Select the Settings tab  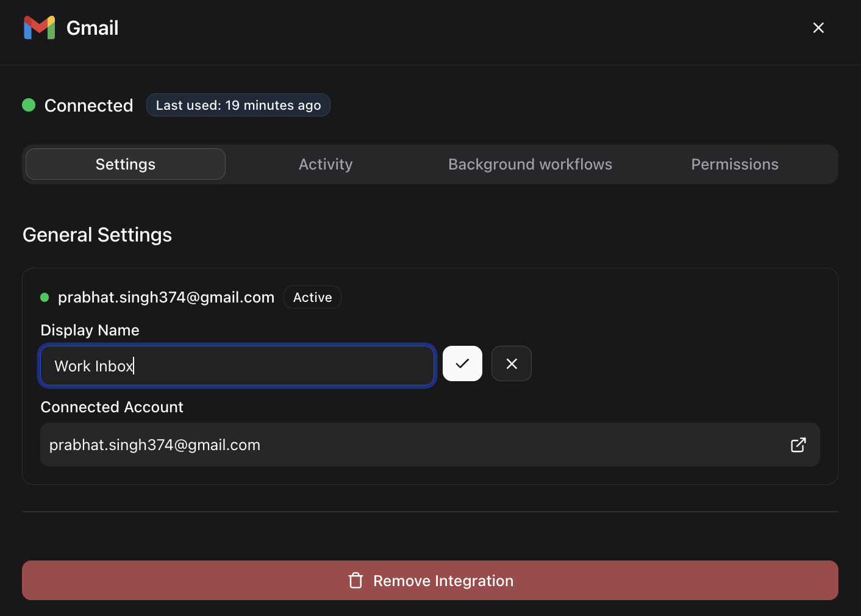pos(124,164)
